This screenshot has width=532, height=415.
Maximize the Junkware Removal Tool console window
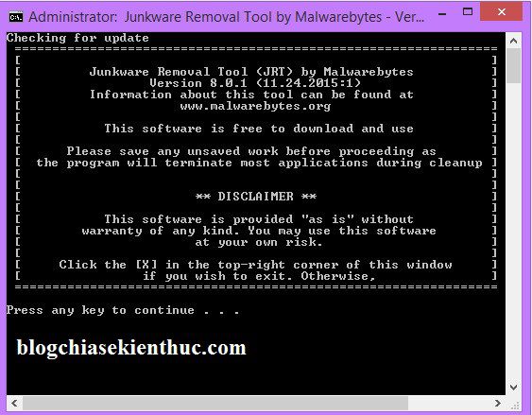coord(468,12)
